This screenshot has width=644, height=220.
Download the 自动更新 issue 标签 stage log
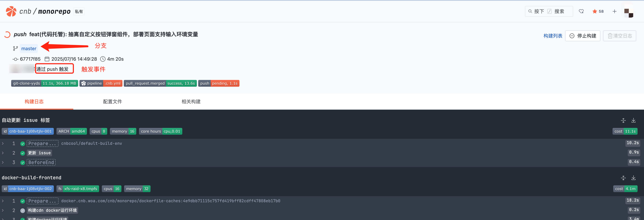(x=633, y=120)
